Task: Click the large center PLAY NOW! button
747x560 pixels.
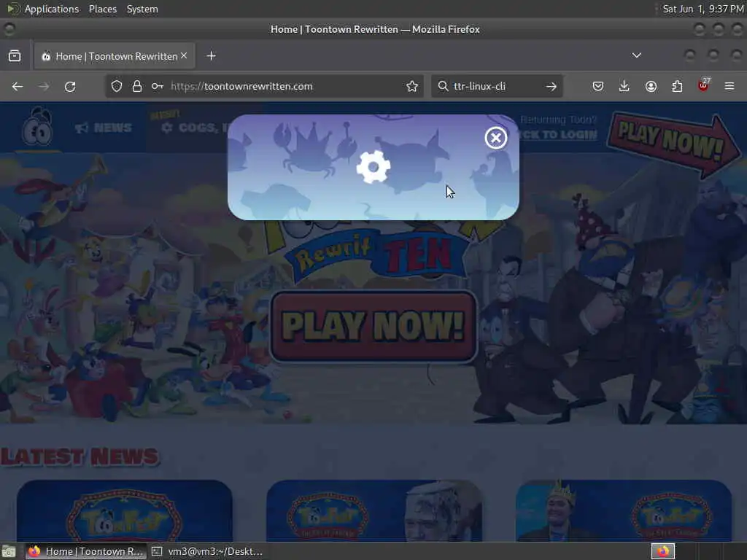Action: coord(373,326)
